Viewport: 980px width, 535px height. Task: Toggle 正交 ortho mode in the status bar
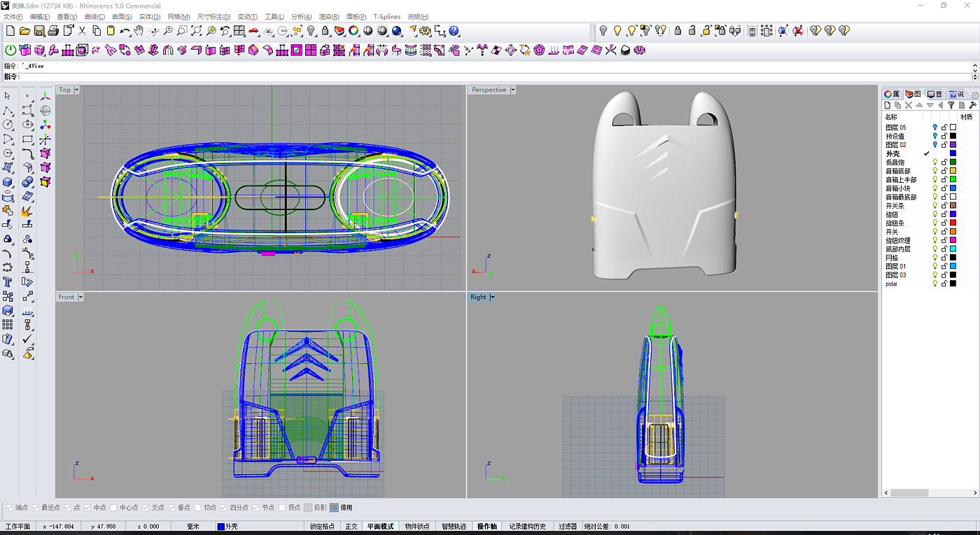point(351,527)
